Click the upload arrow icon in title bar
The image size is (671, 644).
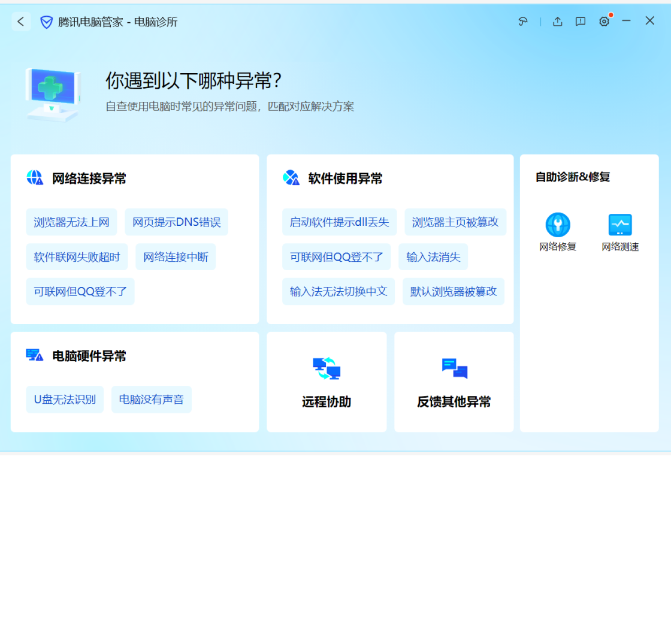coord(557,22)
